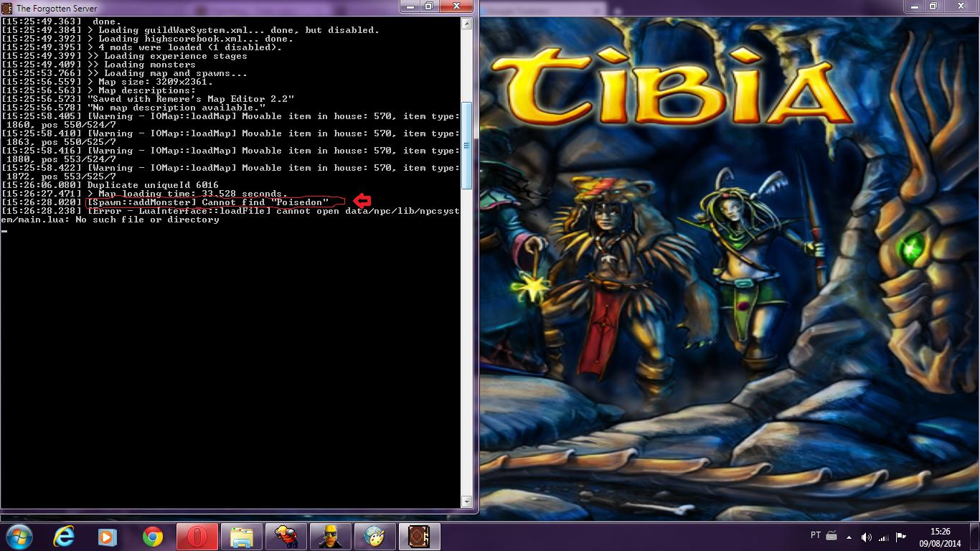Viewport: 980px width, 551px height.
Task: Click the 'LuaInterface::loadFile' error line
Action: point(230,215)
